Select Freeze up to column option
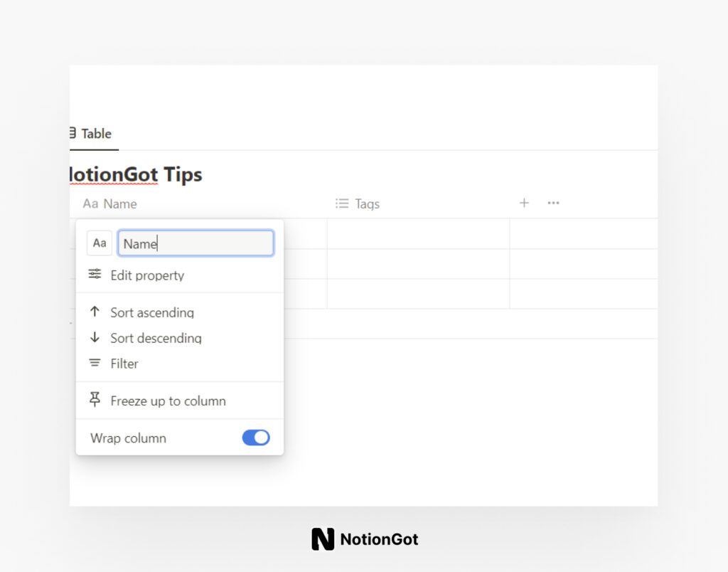 click(168, 401)
